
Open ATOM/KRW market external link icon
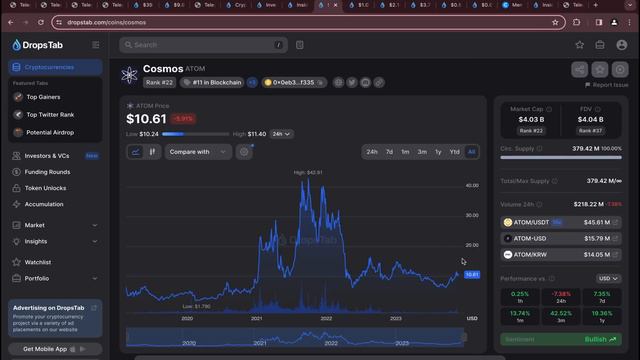click(616, 255)
